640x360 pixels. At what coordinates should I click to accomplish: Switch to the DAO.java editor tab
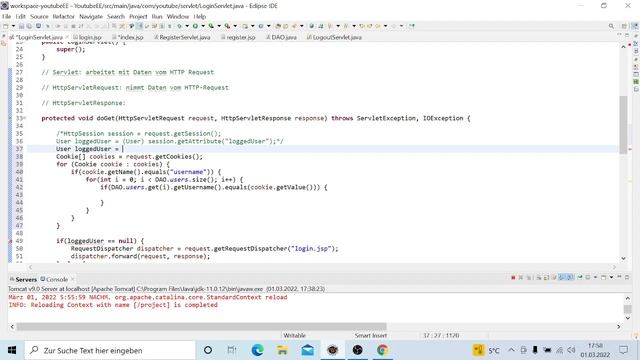point(282,37)
